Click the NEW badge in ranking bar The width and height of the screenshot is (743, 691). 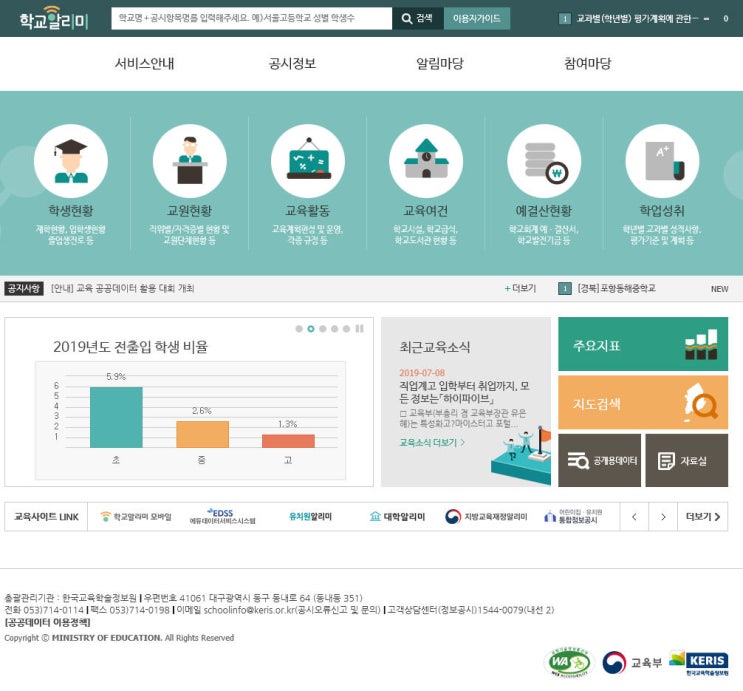pyautogui.click(x=719, y=289)
